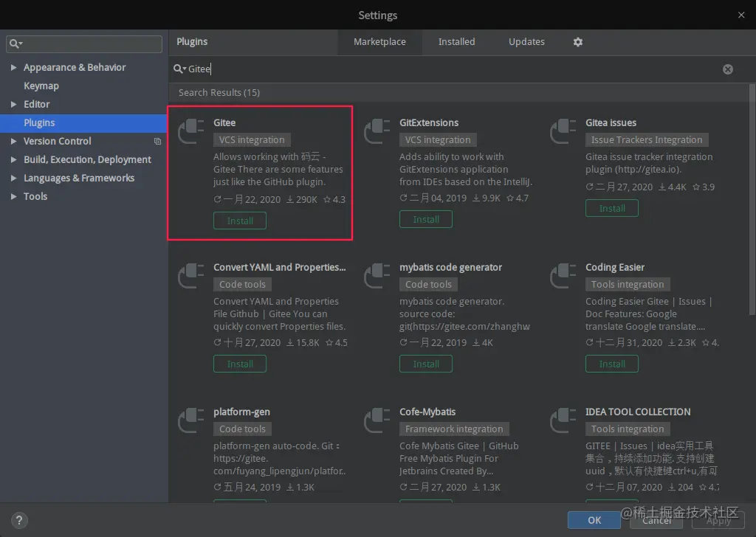Screen dimensions: 756x537
Task: Click the IDEA TOOL COLLECTION plugin icon
Action: pyautogui.click(x=563, y=420)
